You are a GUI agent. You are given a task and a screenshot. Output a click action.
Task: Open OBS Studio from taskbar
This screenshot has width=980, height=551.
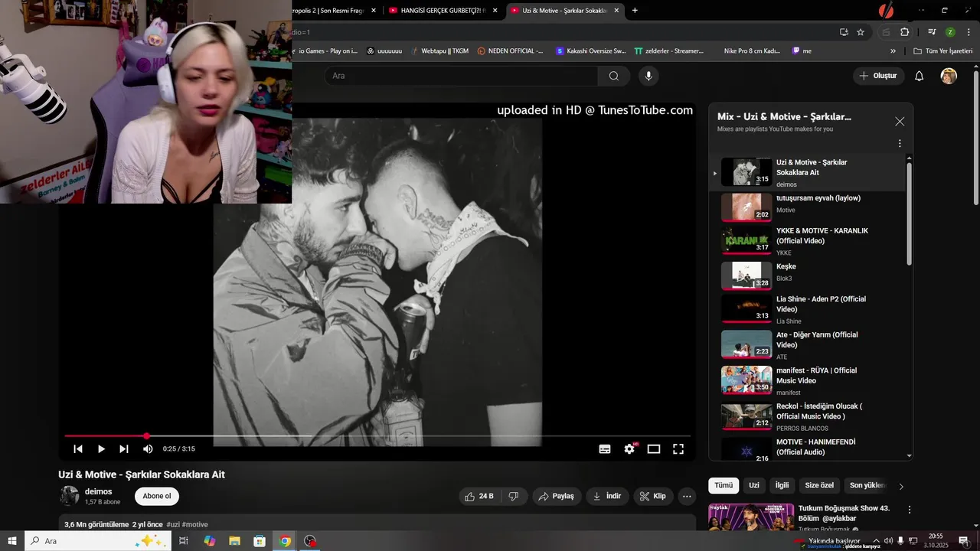(310, 541)
